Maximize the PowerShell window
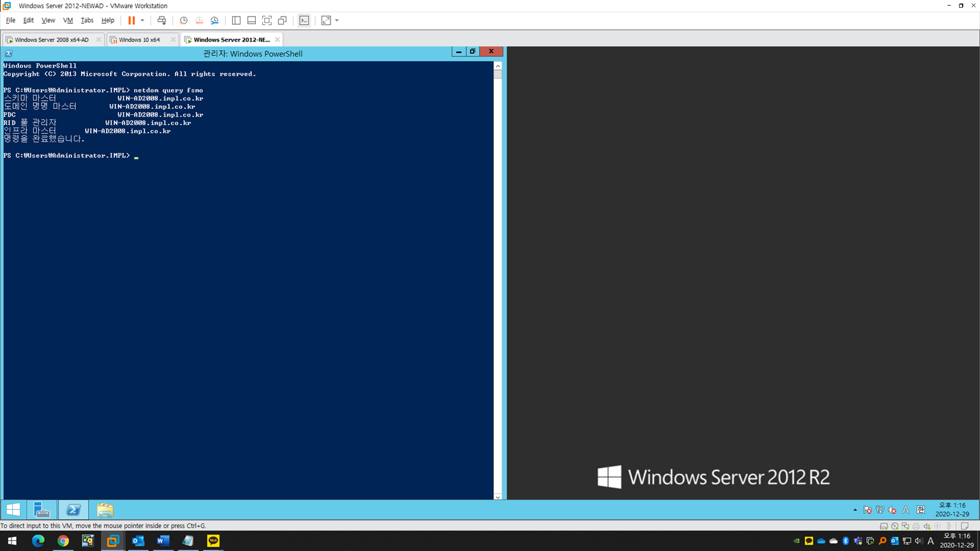 (473, 52)
